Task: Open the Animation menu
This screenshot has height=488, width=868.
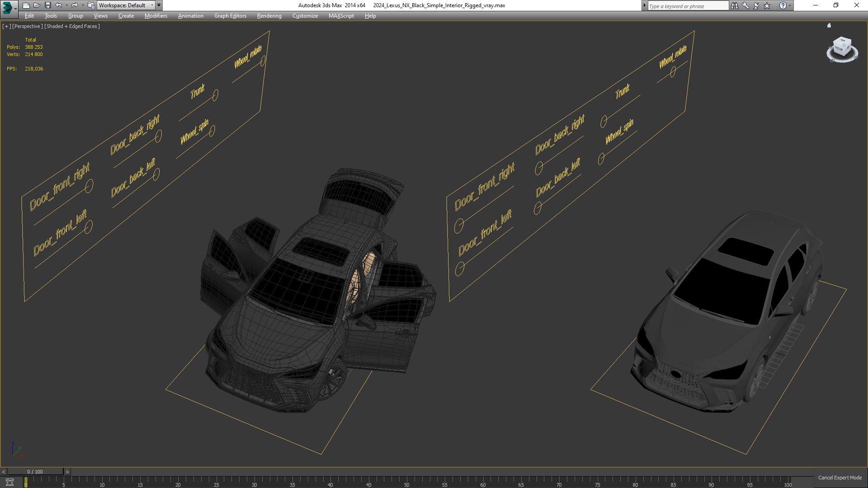Action: [190, 16]
